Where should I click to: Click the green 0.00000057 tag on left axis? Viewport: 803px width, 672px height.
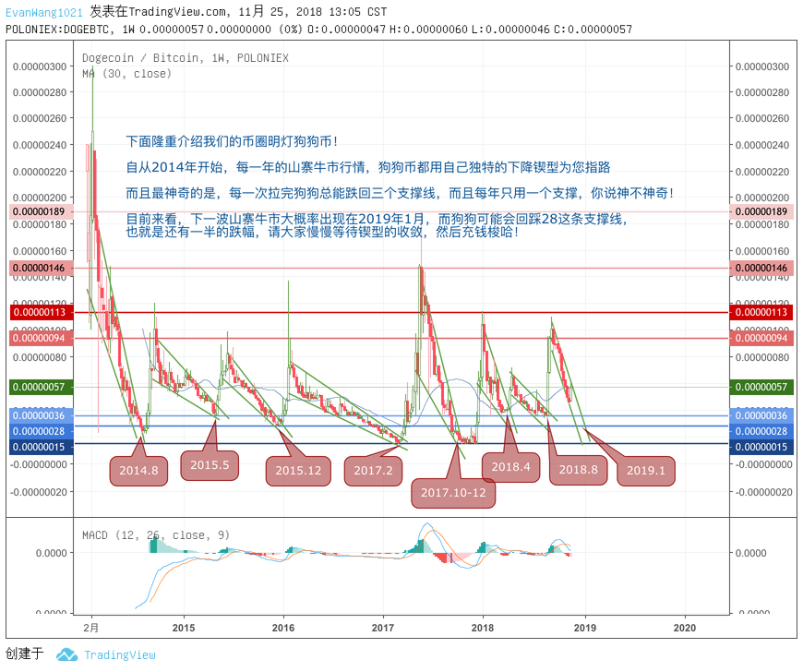(42, 387)
